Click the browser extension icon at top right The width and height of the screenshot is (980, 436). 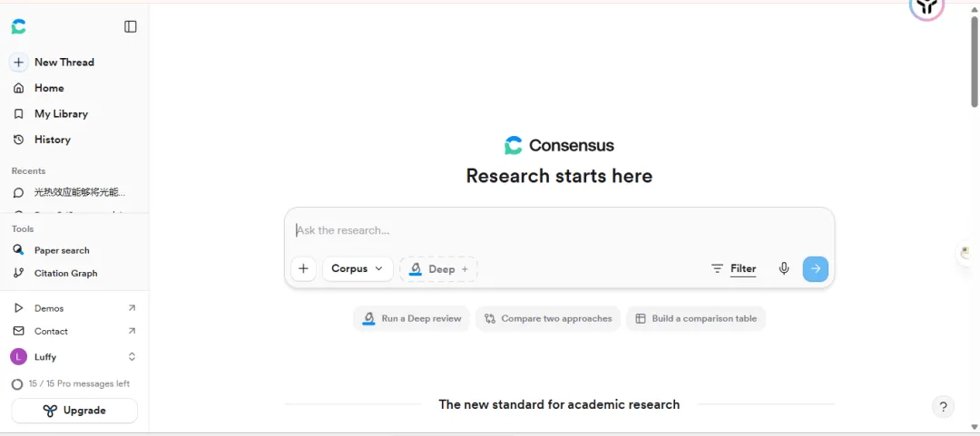[926, 7]
